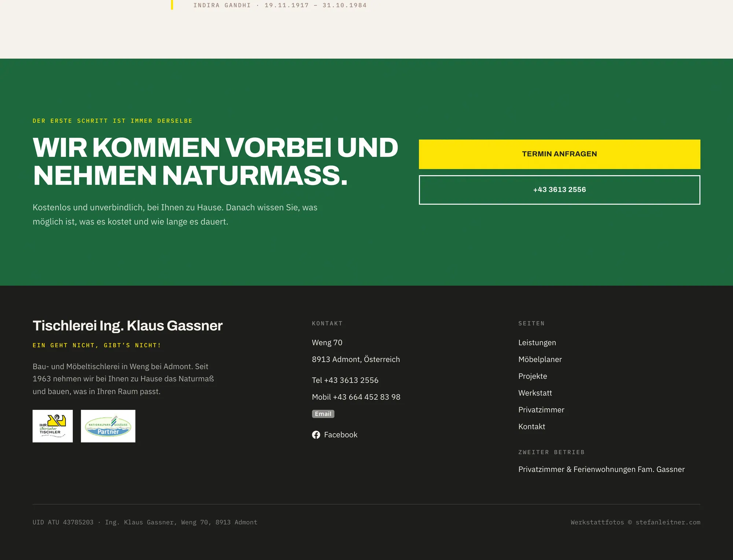
Task: Open the Werkstatt footer link
Action: point(535,393)
